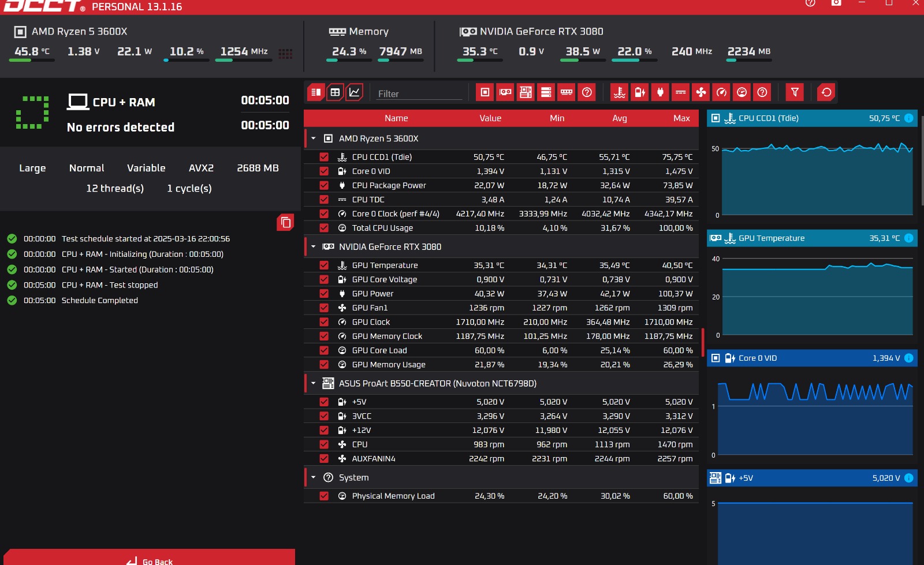
Task: Select the 3VCC row name
Action: tap(362, 416)
